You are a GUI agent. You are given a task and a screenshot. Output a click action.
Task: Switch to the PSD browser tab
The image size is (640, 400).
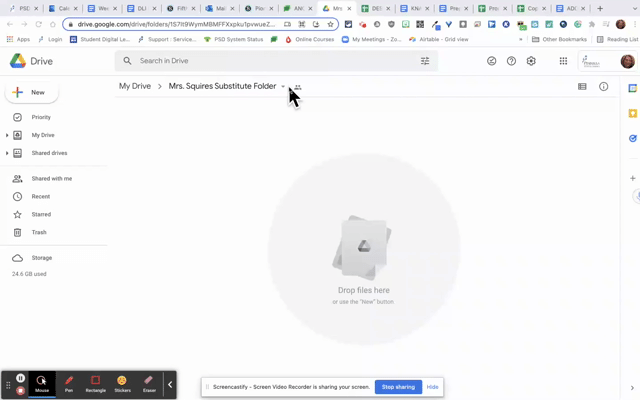(24, 8)
